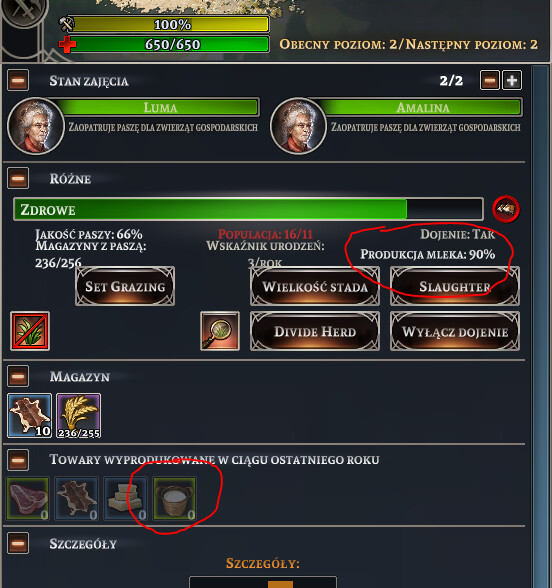Toggle milking with Wyłącz dojenie
This screenshot has height=588, width=552.
(455, 332)
